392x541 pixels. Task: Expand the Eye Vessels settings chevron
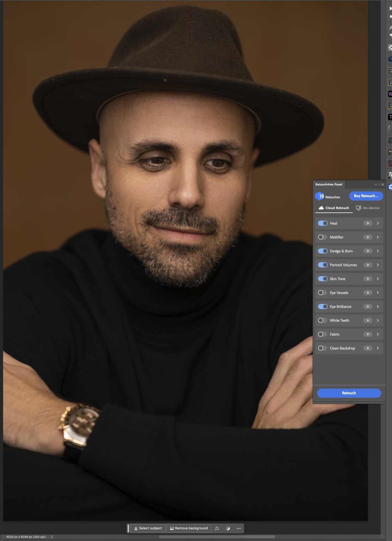378,293
